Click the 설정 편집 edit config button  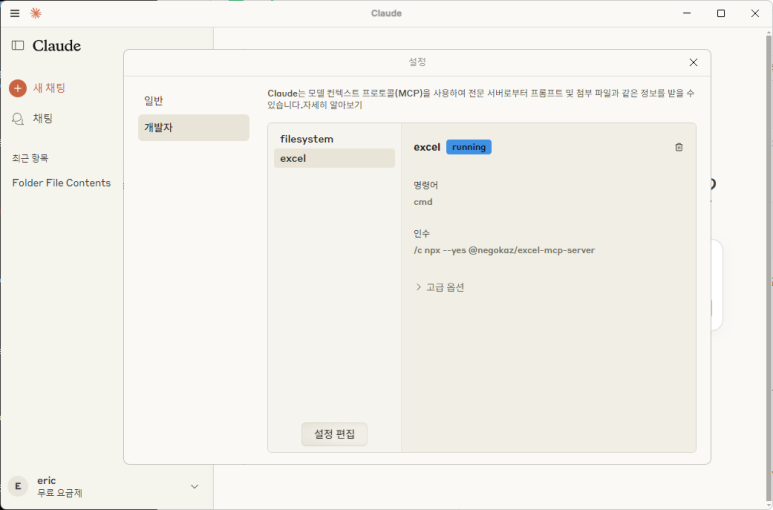coord(334,434)
